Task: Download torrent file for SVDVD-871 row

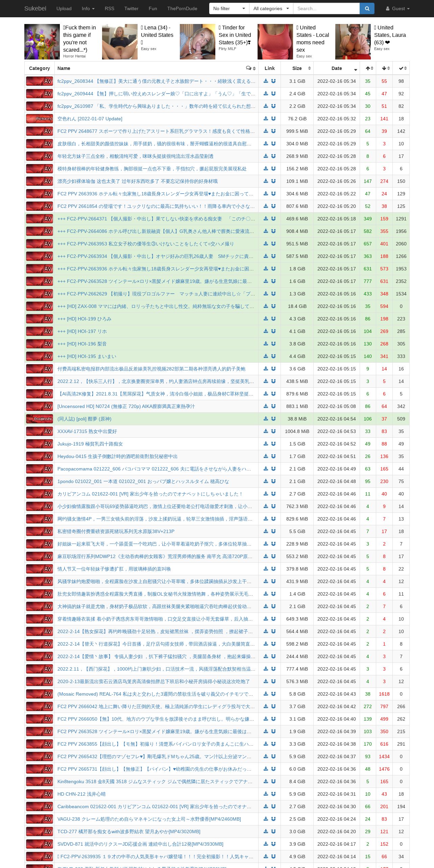Action: click(266, 844)
